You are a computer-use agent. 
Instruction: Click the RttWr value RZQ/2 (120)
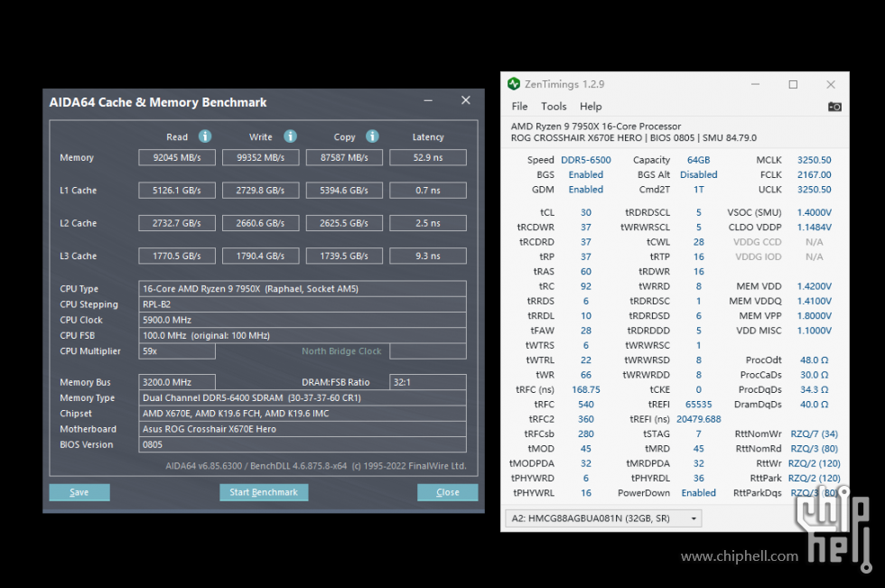coord(814,463)
